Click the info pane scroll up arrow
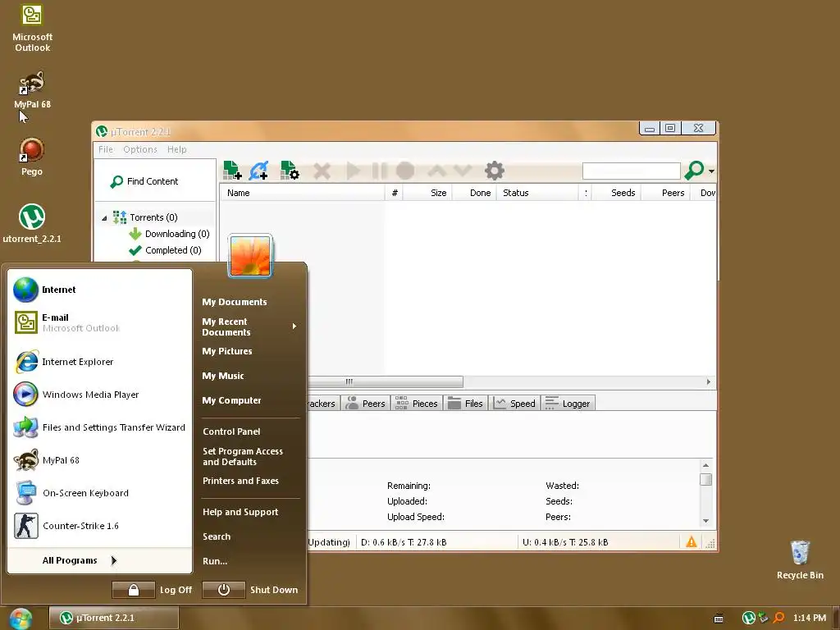 click(x=706, y=466)
